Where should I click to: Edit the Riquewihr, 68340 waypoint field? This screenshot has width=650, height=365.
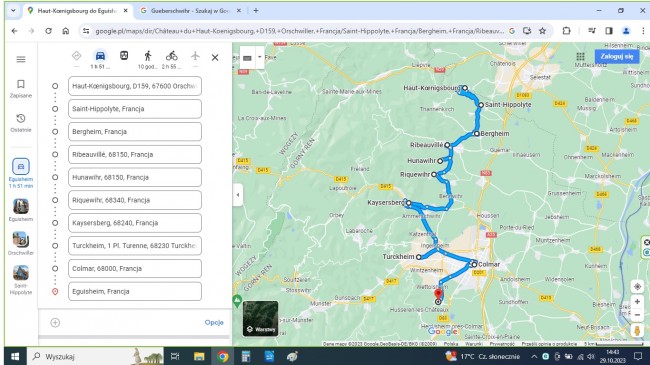pos(135,200)
